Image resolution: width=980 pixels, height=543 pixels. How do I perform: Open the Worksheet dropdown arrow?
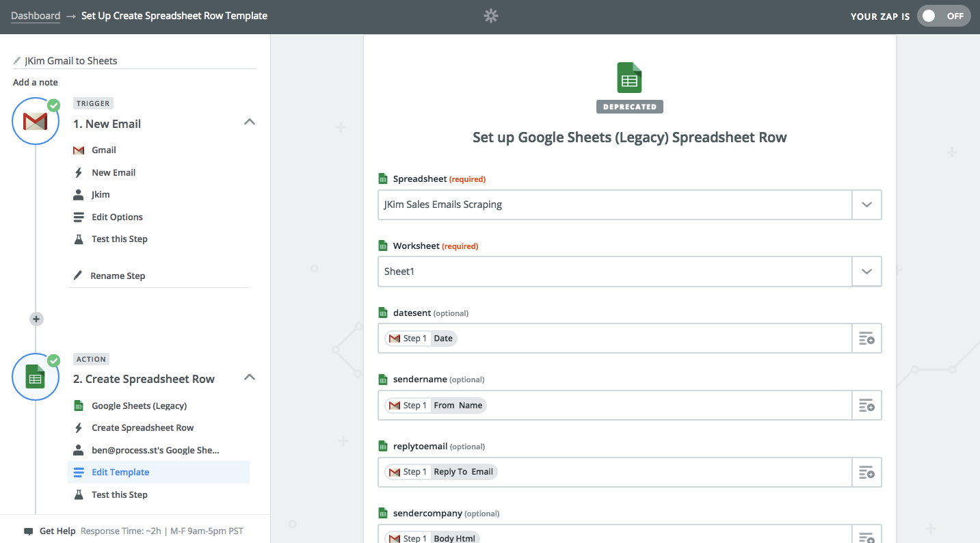(x=866, y=271)
